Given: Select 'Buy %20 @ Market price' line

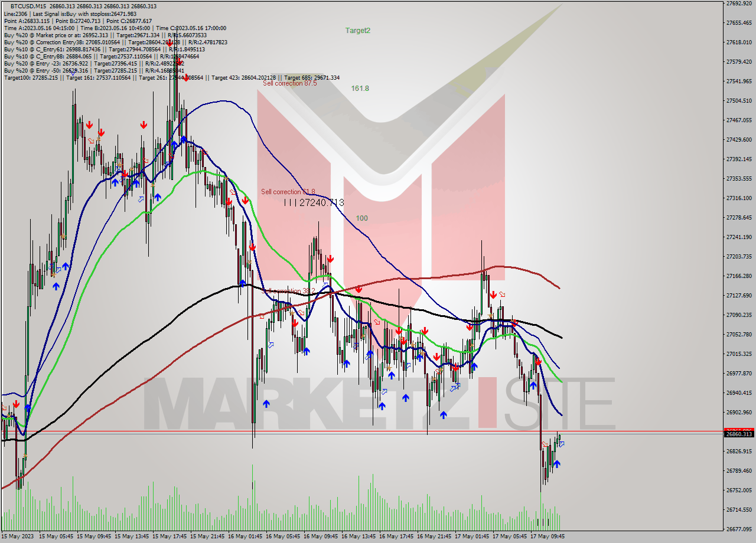Looking at the screenshot, I should [105, 35].
